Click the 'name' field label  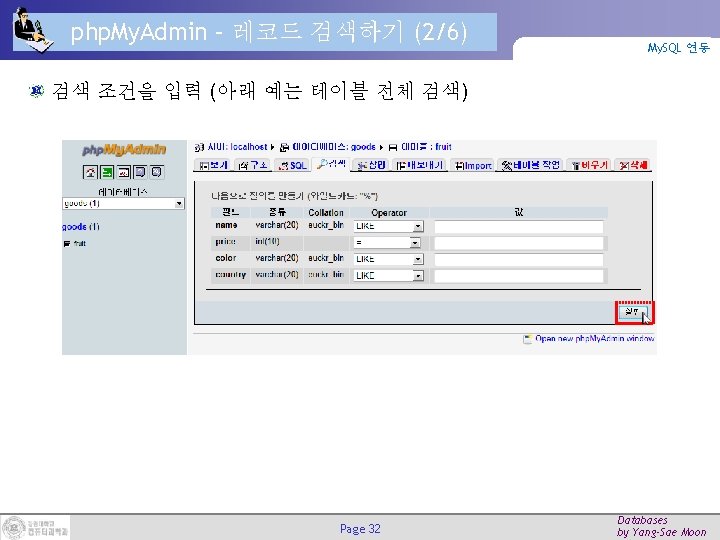(226, 225)
